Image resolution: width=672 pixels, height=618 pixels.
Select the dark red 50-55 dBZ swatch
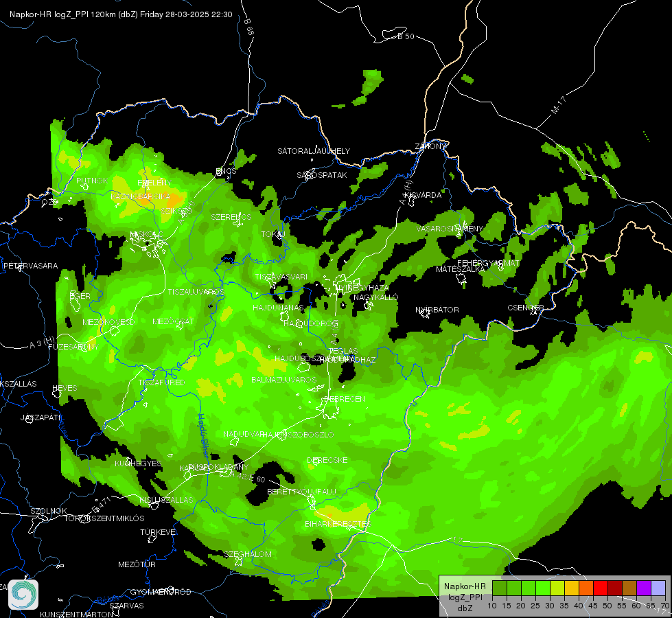615,588
